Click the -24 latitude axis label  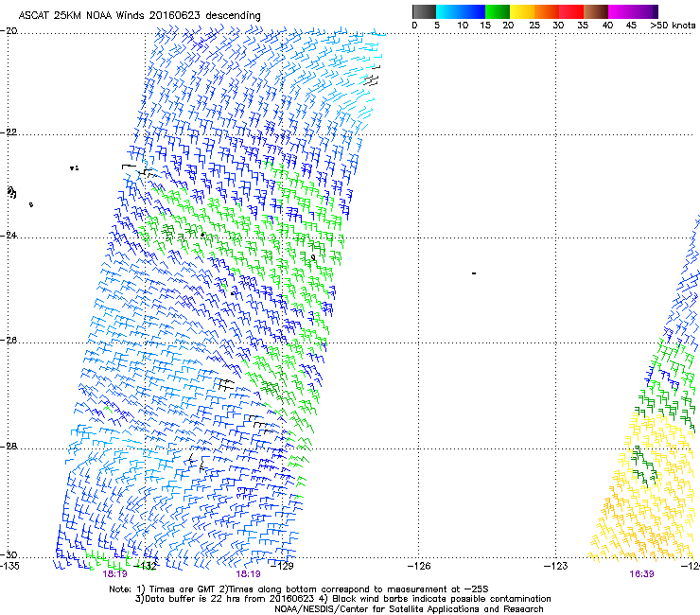click(9, 236)
